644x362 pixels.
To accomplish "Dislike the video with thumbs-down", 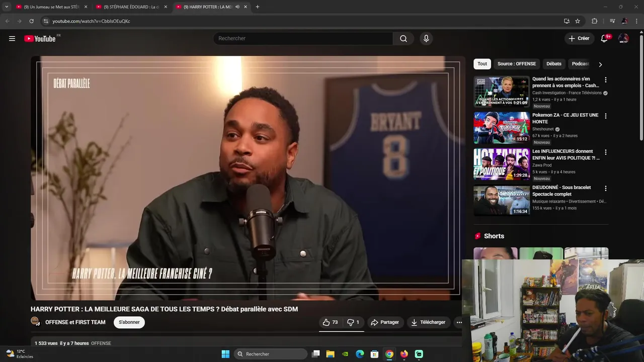I will (353, 322).
